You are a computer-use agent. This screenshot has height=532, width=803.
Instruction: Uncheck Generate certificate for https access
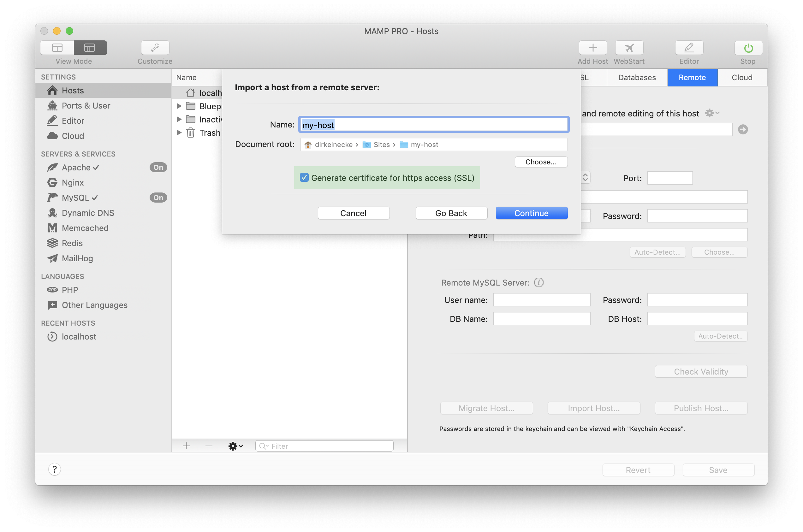pyautogui.click(x=304, y=177)
